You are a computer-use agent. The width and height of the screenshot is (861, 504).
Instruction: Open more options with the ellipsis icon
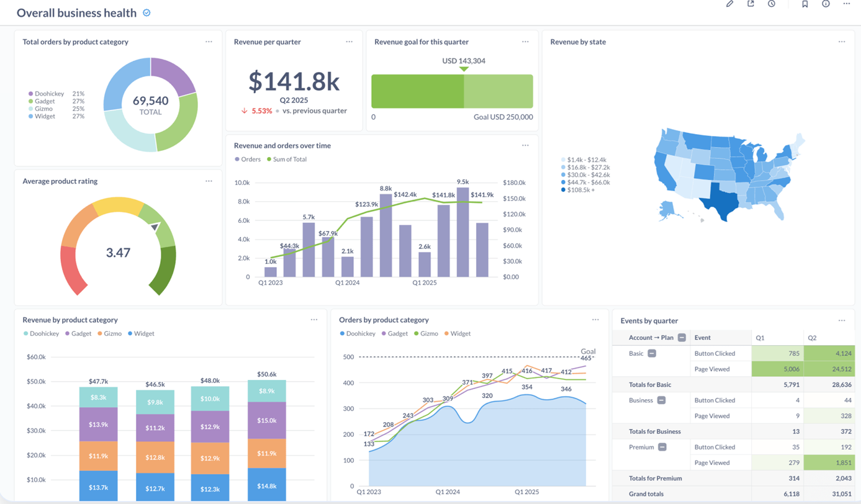(847, 4)
